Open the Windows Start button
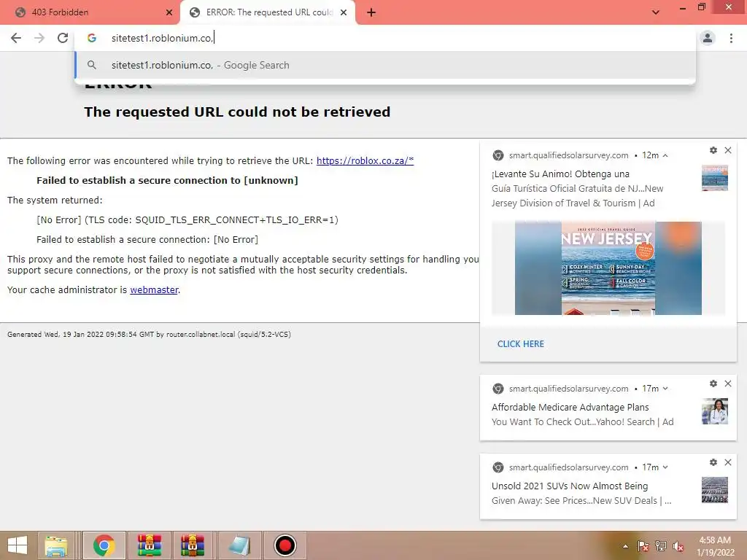The height and width of the screenshot is (560, 747). tap(18, 545)
